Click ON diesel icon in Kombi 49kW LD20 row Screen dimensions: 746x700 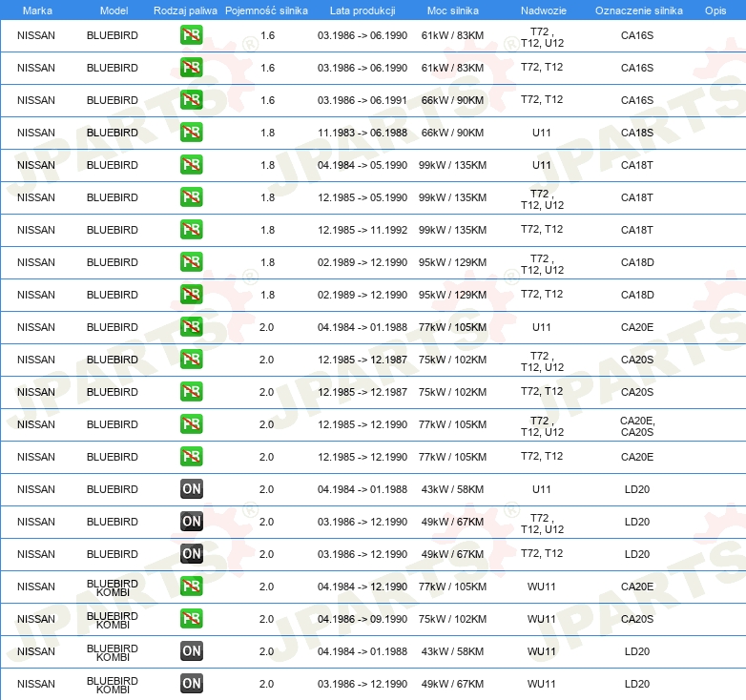pyautogui.click(x=191, y=684)
